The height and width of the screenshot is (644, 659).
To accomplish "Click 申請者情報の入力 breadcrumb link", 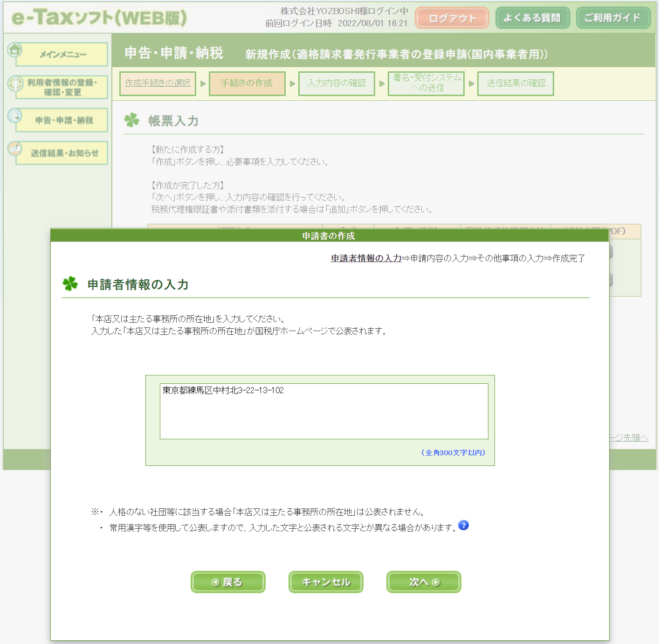I will coord(366,258).
